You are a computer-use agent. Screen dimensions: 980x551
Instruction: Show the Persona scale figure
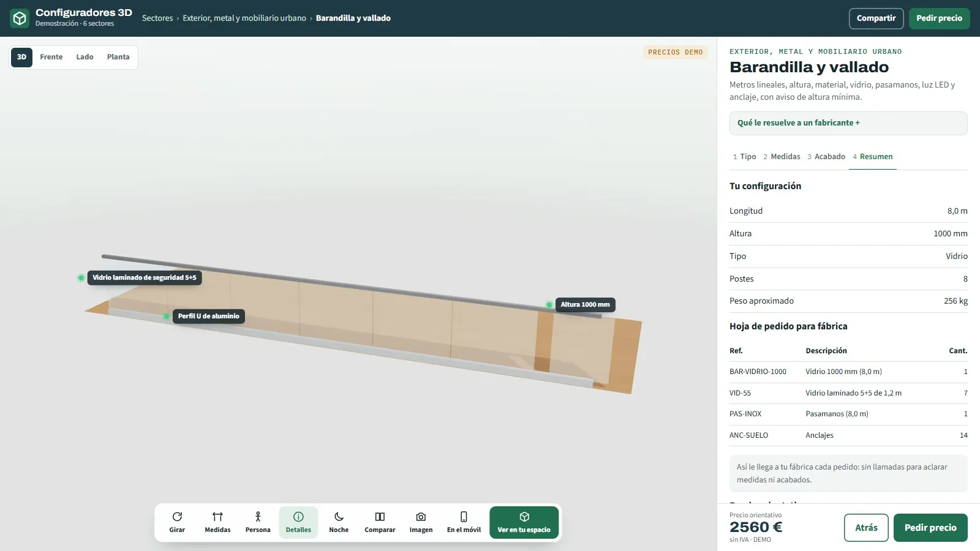tap(258, 522)
